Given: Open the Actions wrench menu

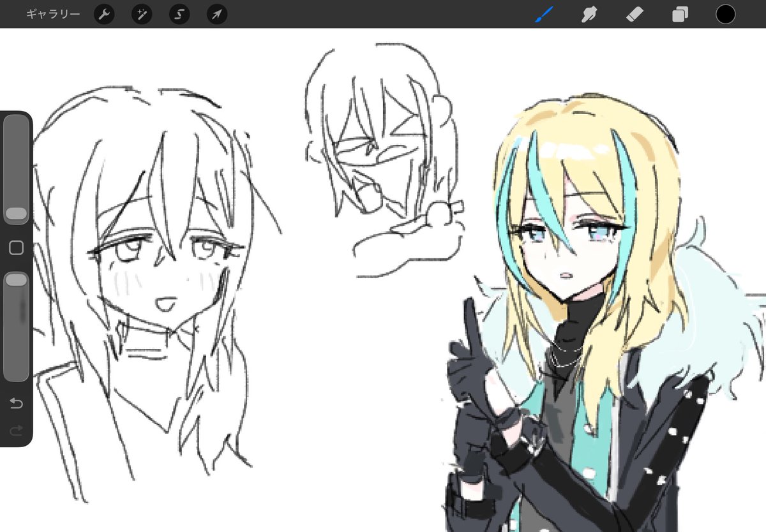Looking at the screenshot, I should click(104, 14).
